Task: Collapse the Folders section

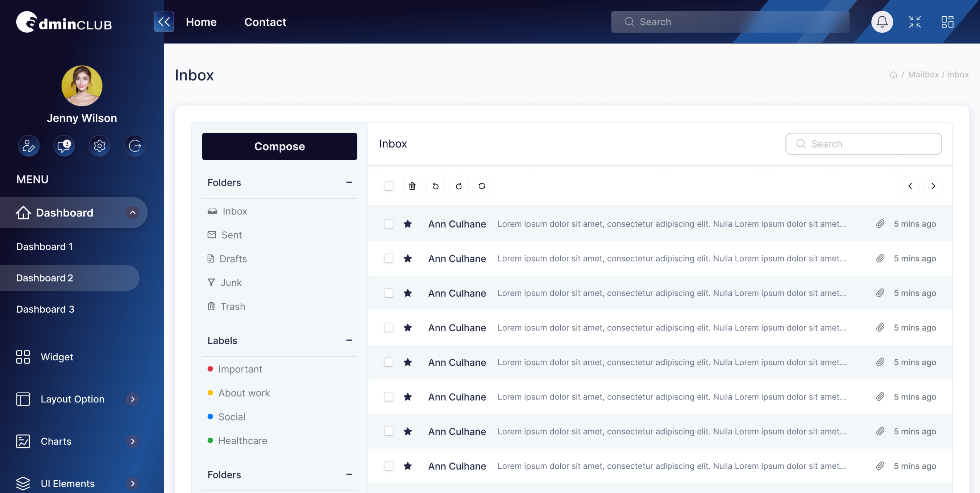Action: tap(349, 182)
